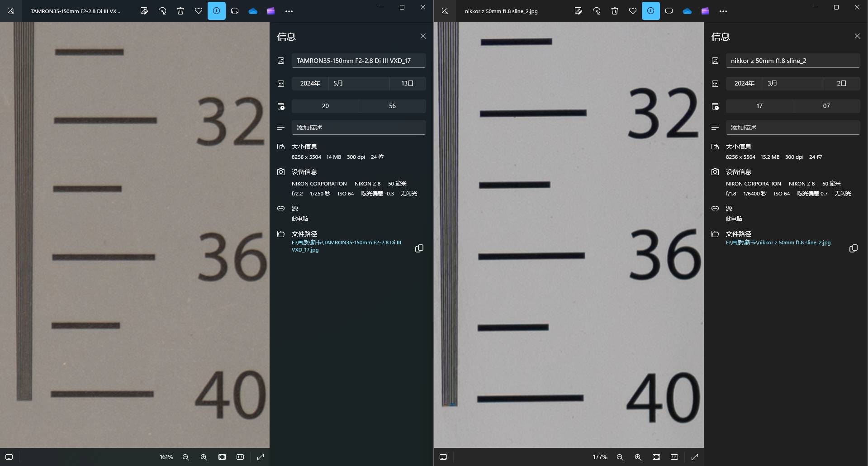Click the add description field in the right panel
This screenshot has height=466, width=868.
click(792, 128)
